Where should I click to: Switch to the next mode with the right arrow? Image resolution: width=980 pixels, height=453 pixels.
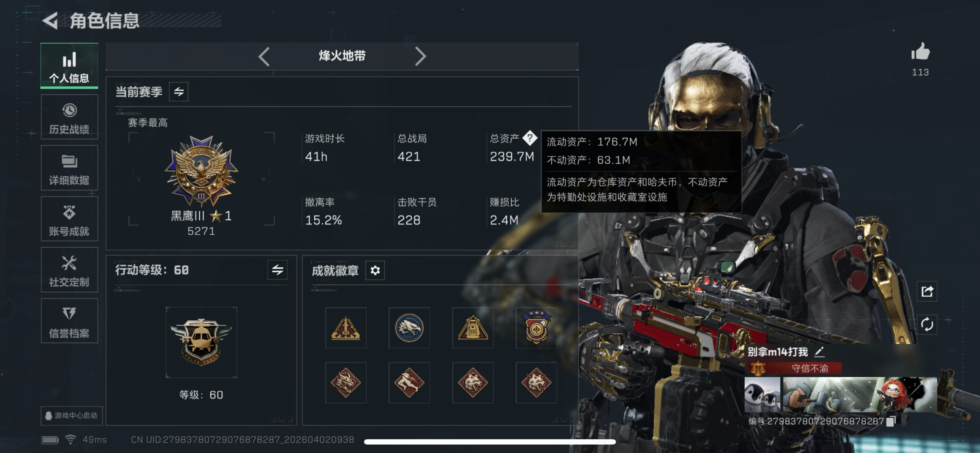coord(420,57)
